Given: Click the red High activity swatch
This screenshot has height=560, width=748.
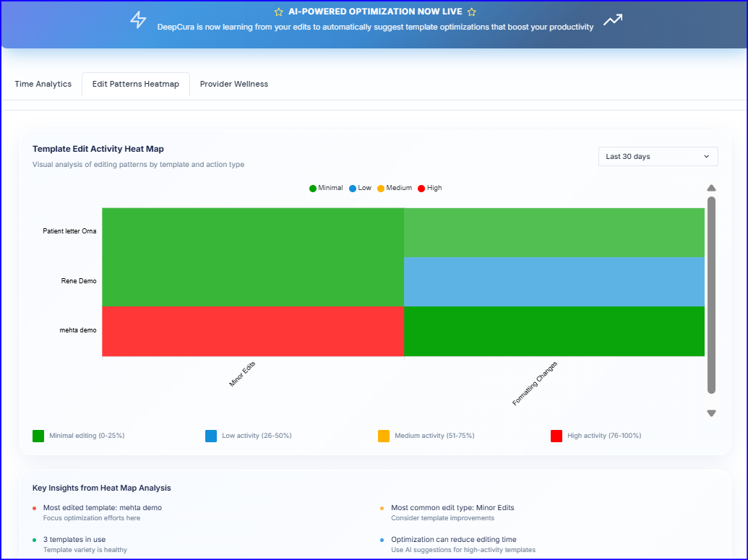Looking at the screenshot, I should point(556,436).
